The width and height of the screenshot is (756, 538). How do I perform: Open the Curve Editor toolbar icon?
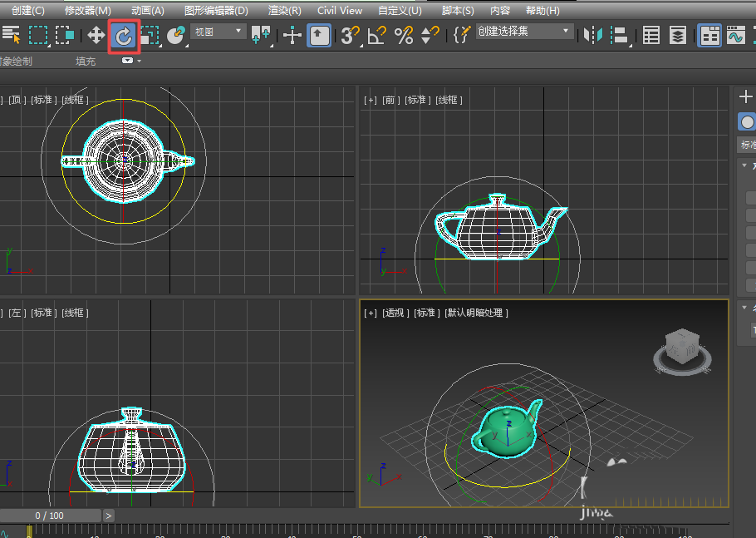tap(737, 35)
